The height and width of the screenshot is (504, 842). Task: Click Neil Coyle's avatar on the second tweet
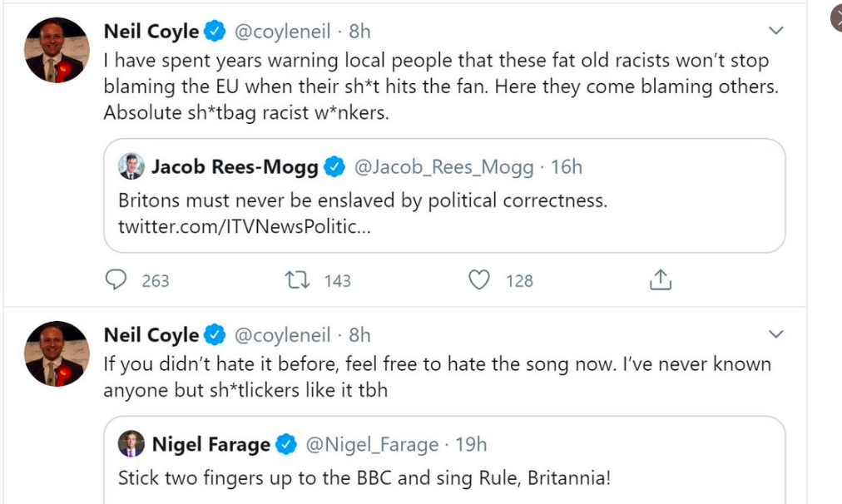pyautogui.click(x=57, y=353)
